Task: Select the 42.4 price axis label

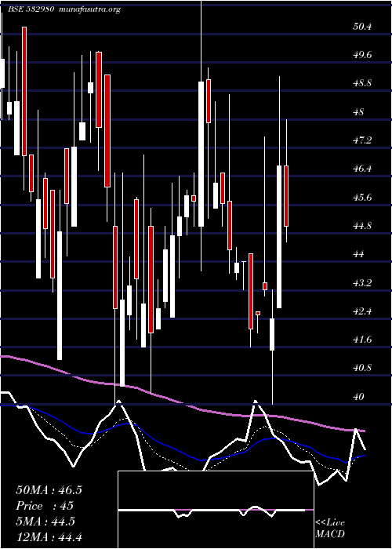Action: pos(362,311)
